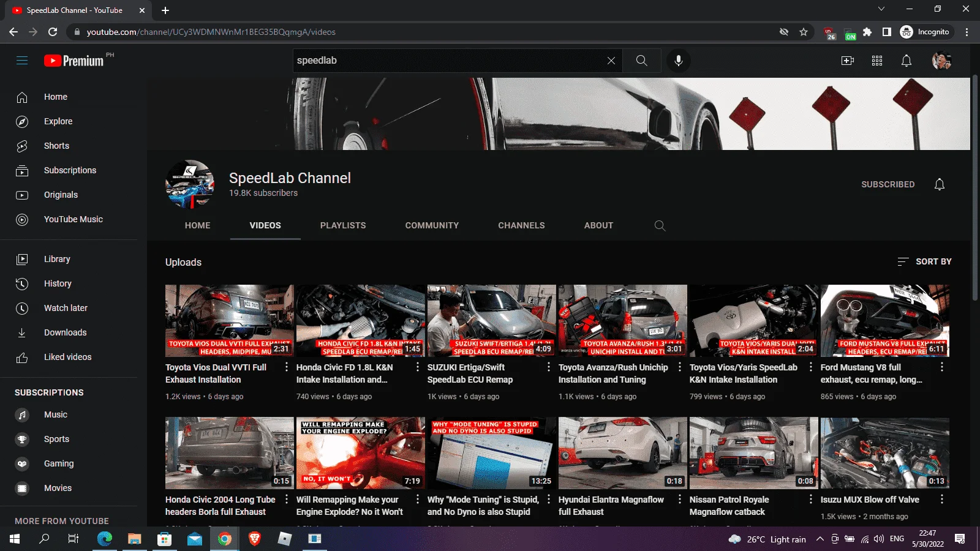Switch to the COMMUNITY tab
The width and height of the screenshot is (980, 551).
[432, 225]
